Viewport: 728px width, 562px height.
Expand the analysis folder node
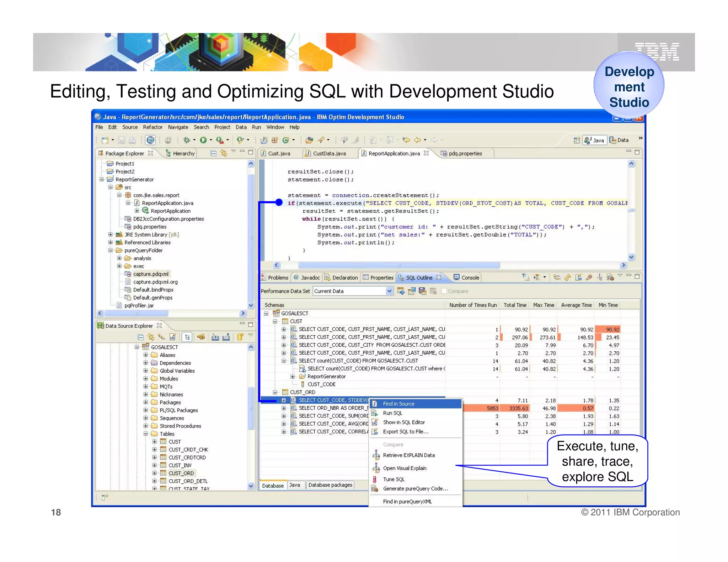tap(119, 258)
